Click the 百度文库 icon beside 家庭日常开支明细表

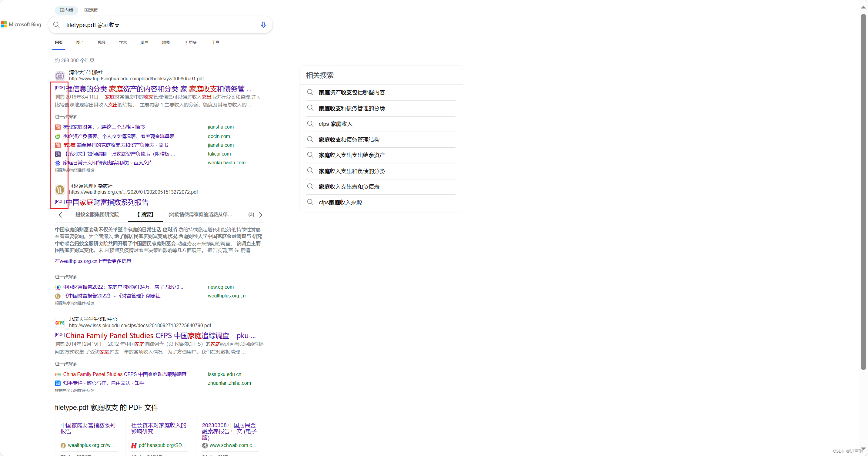point(57,163)
